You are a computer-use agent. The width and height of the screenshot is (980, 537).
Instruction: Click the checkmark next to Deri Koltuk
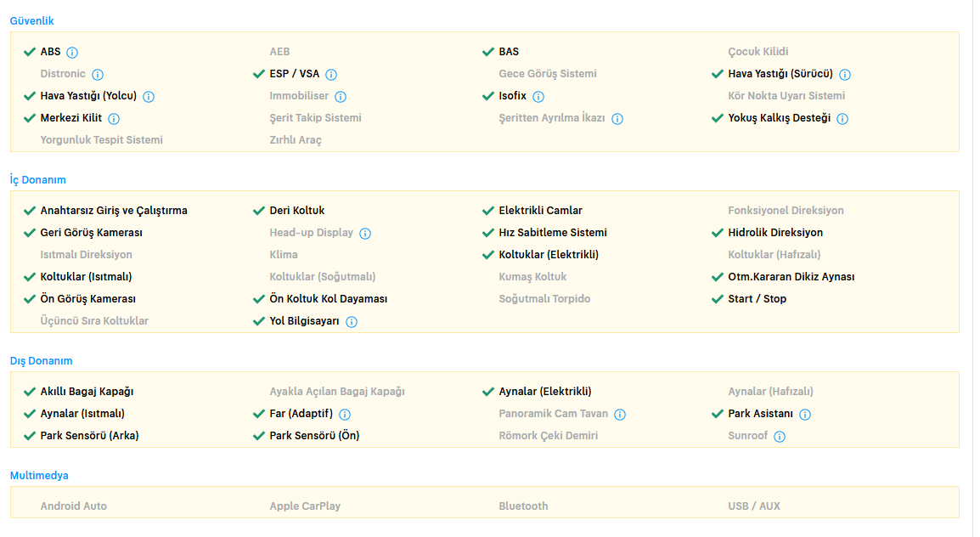(x=259, y=210)
